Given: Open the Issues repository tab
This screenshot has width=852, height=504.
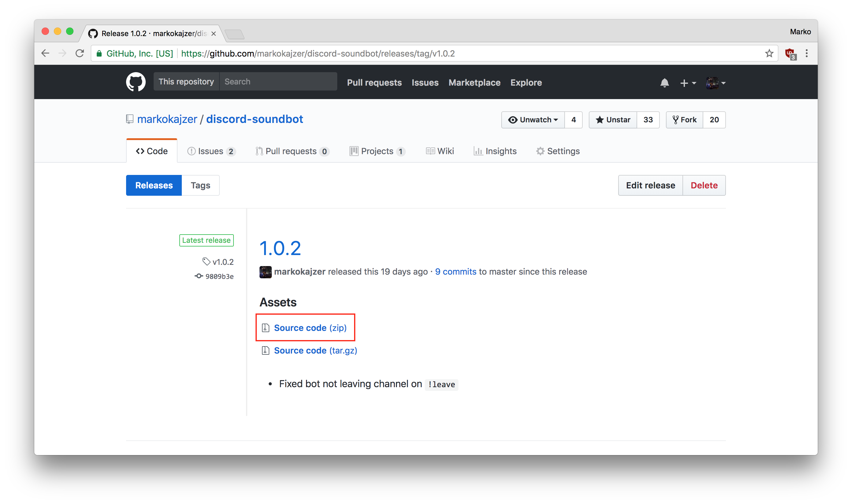Looking at the screenshot, I should (x=211, y=151).
